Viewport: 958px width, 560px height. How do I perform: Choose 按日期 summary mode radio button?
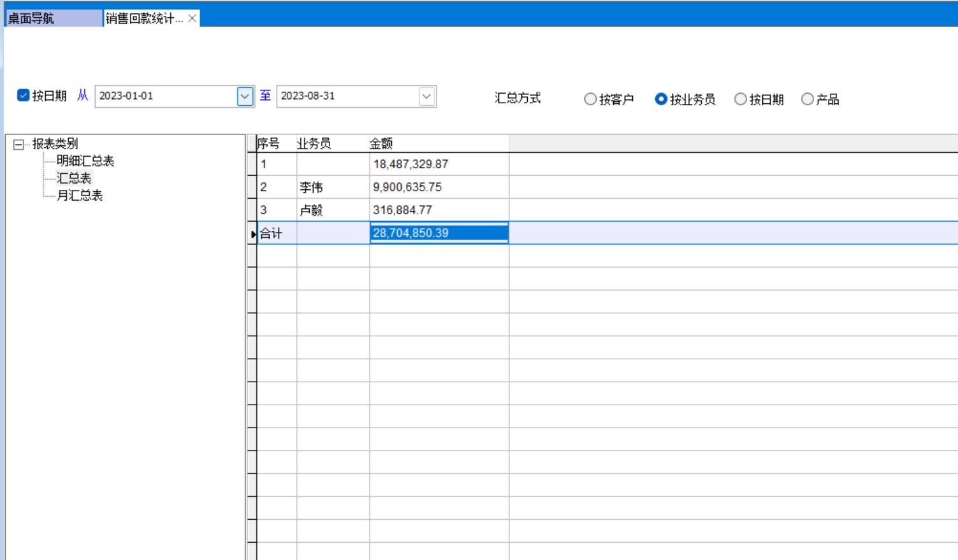click(x=741, y=99)
